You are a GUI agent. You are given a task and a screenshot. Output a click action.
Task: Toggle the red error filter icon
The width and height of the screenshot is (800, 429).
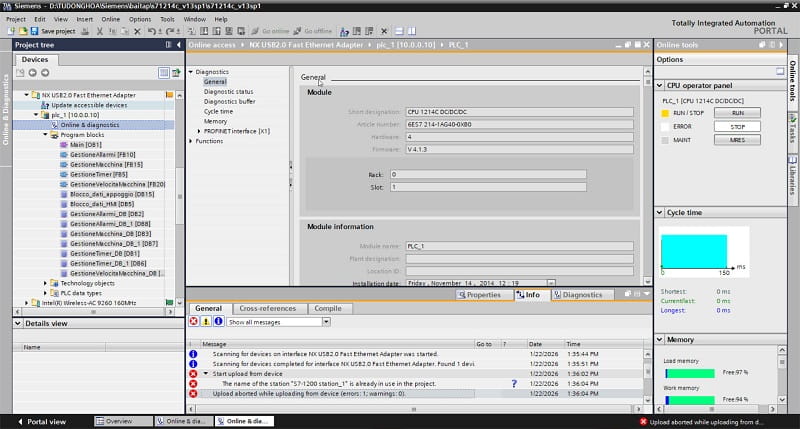coord(194,322)
